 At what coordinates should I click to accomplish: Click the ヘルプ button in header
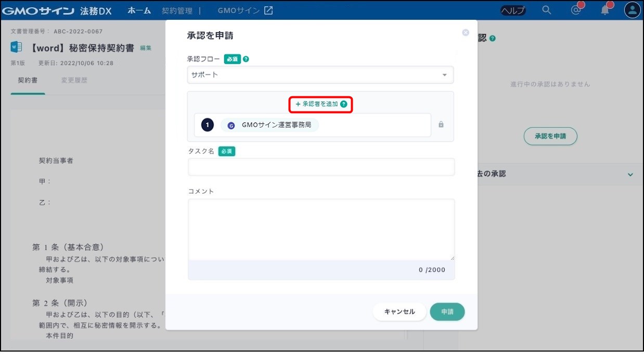(512, 10)
